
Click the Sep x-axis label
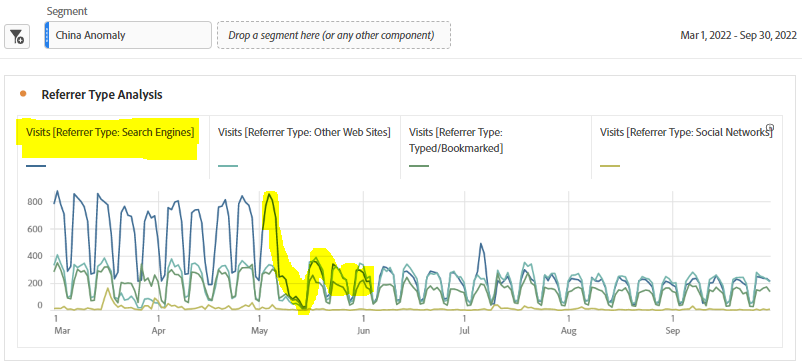[x=673, y=331]
